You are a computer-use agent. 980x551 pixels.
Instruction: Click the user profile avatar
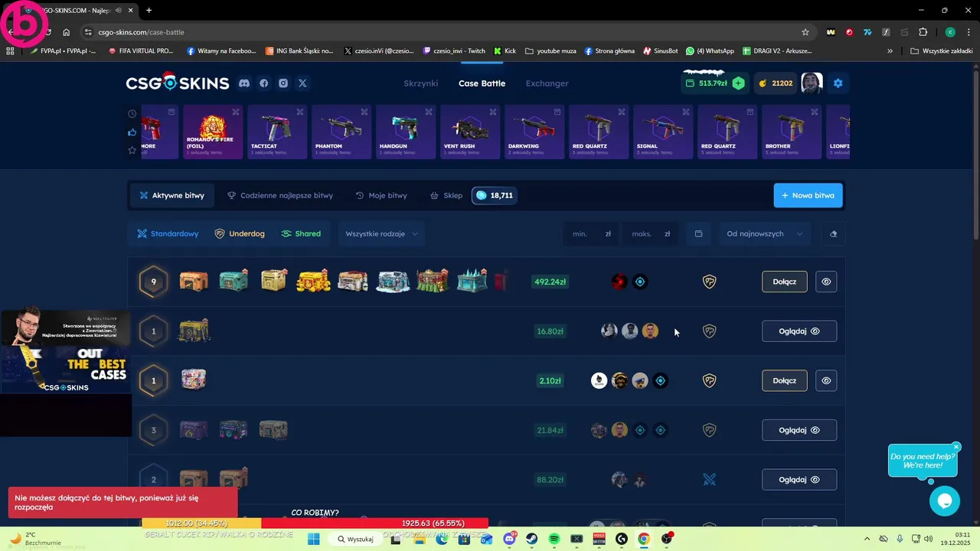point(812,83)
